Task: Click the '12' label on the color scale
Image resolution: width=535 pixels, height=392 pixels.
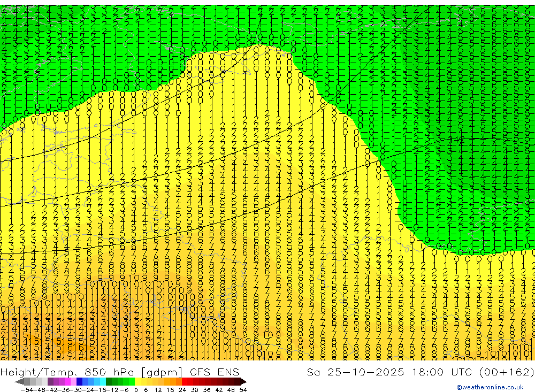Action: pyautogui.click(x=158, y=390)
